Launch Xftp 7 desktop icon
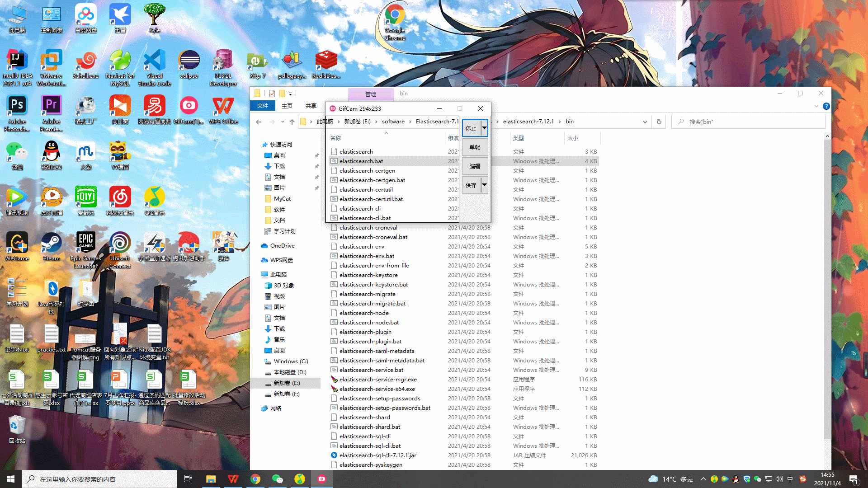Viewport: 868px width, 488px height. pos(257,65)
